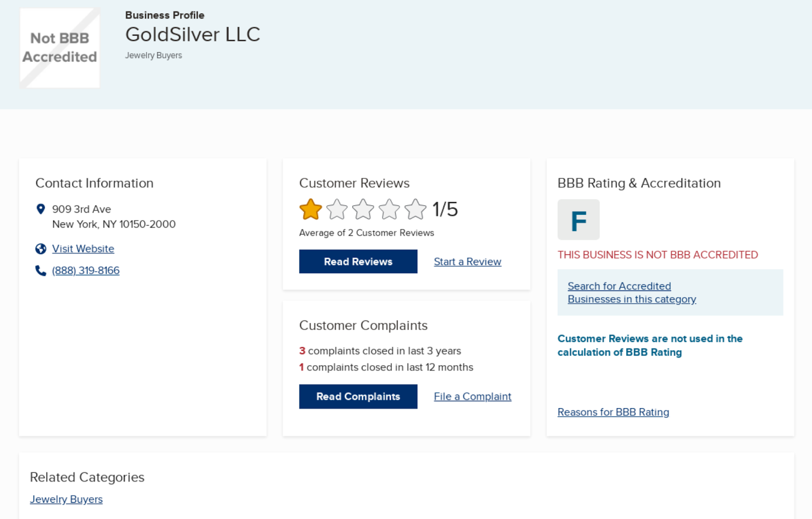The height and width of the screenshot is (519, 812).
Task: Click THIS BUSINESS IS NOT BBB ACCREDITED notice
Action: [658, 255]
